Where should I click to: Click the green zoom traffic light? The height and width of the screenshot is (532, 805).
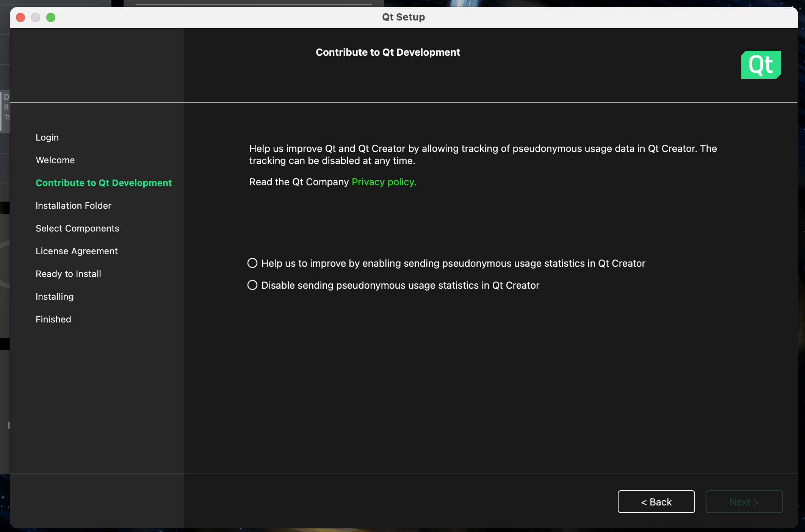click(51, 17)
